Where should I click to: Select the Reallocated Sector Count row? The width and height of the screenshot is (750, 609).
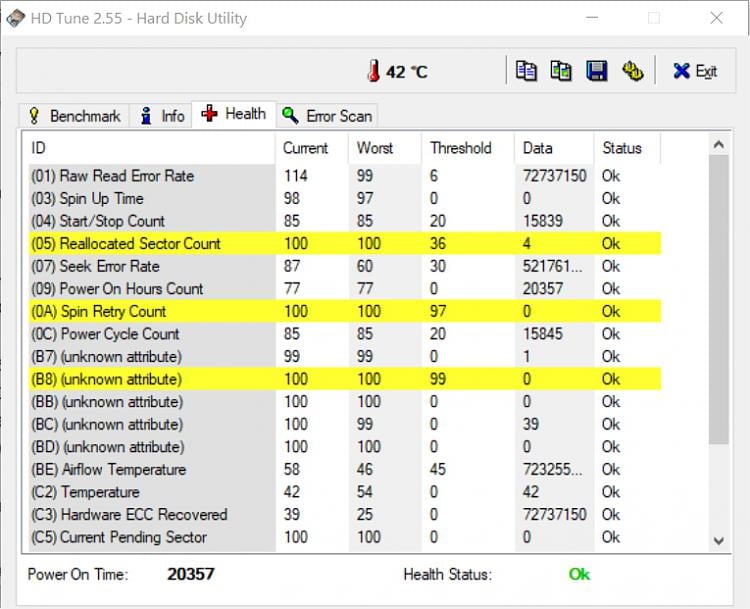(x=140, y=244)
